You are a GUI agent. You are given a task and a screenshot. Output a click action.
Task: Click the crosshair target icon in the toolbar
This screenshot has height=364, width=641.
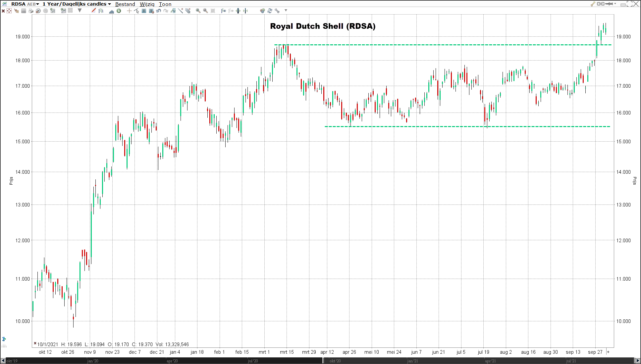click(x=9, y=11)
